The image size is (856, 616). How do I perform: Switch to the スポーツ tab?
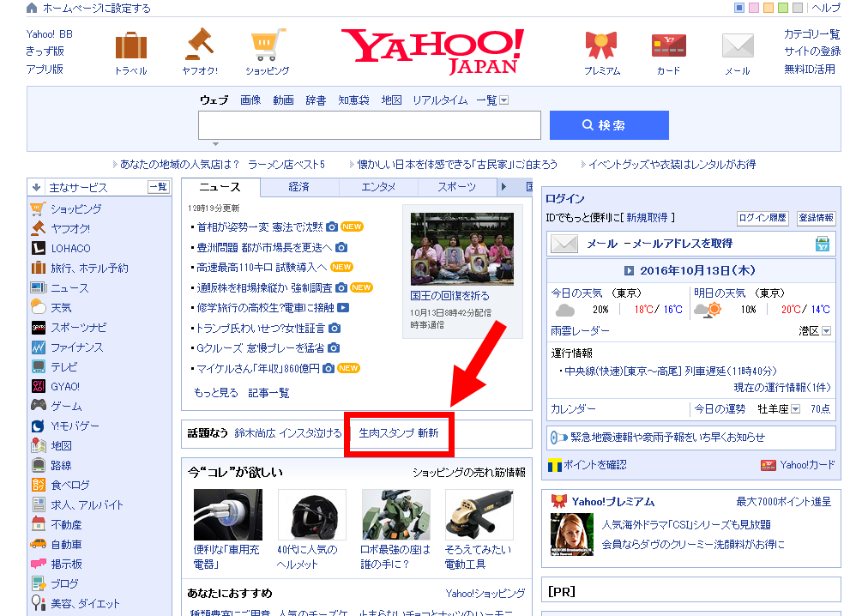tap(457, 187)
